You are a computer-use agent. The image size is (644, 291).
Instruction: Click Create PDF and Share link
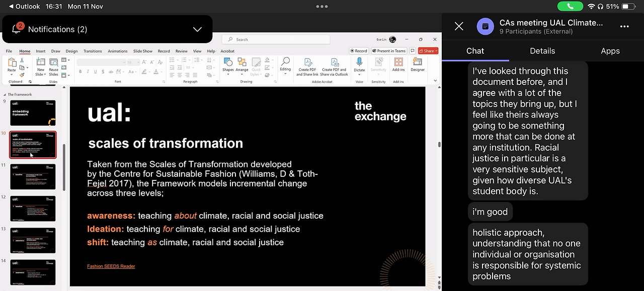307,66
